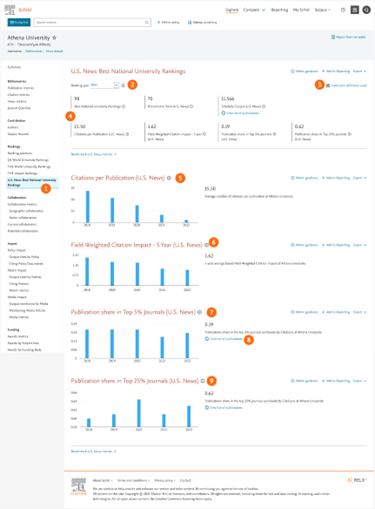Viewport: 375px width, 509px height.
Task: Click the tallest bar in Top 25% Journals chart
Action: tap(139, 413)
